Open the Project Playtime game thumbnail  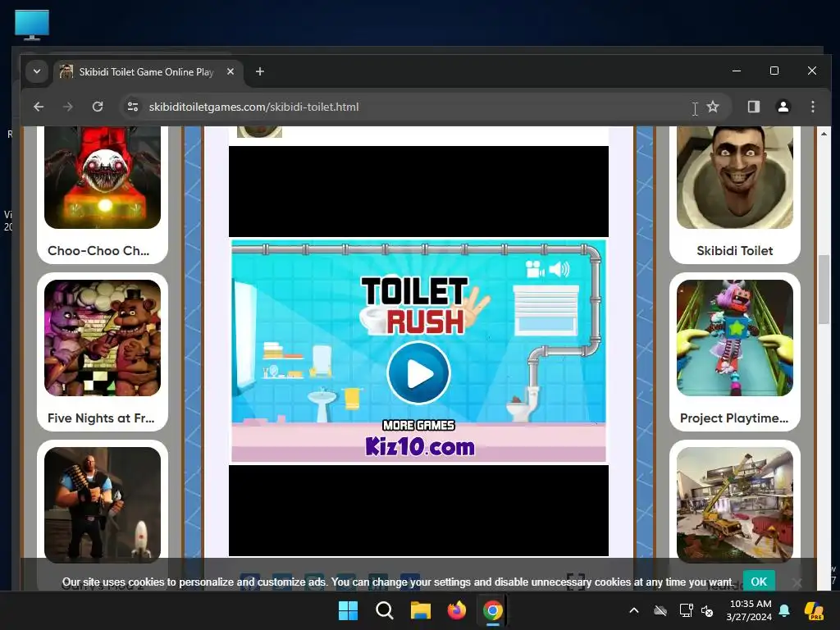coord(735,338)
